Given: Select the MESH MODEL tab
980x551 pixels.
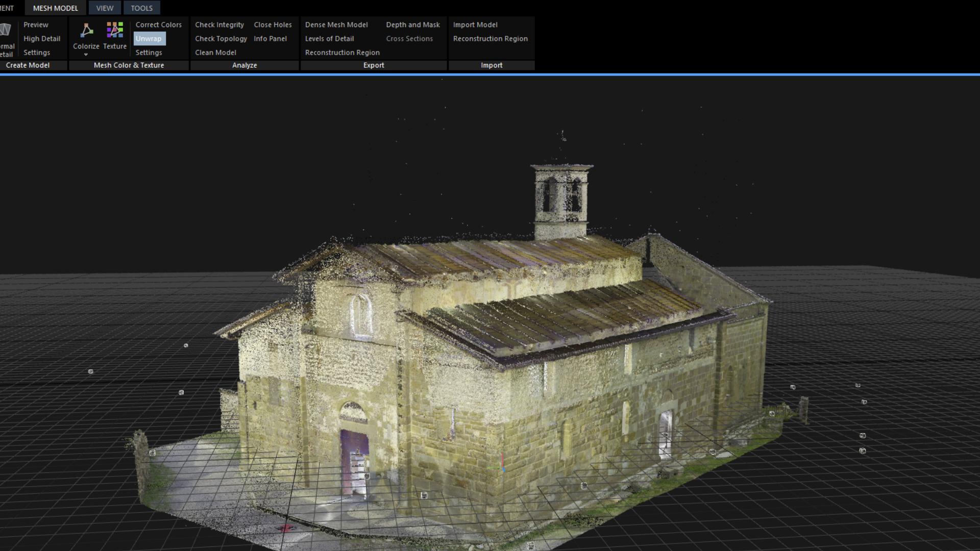Looking at the screenshot, I should [56, 8].
